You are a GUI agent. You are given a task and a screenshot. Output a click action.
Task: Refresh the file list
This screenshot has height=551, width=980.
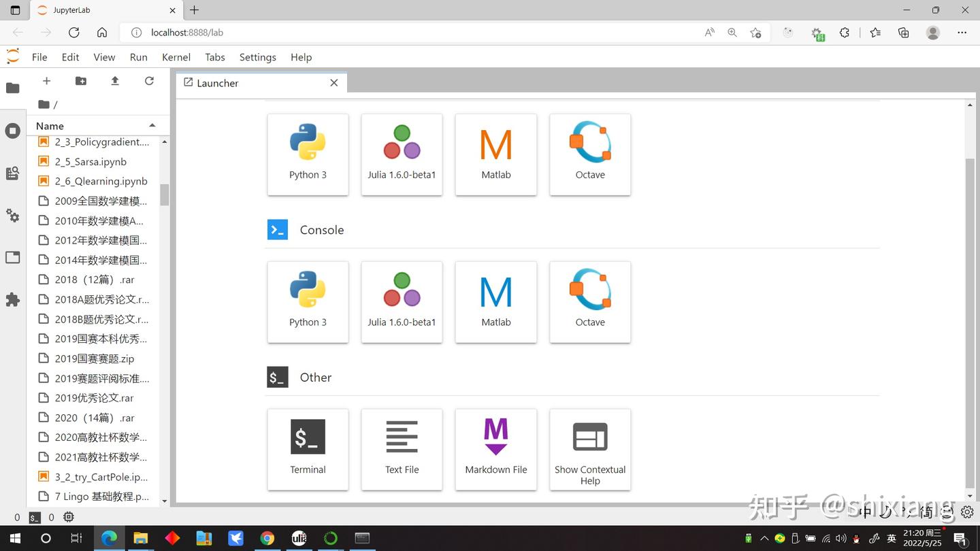tap(149, 81)
